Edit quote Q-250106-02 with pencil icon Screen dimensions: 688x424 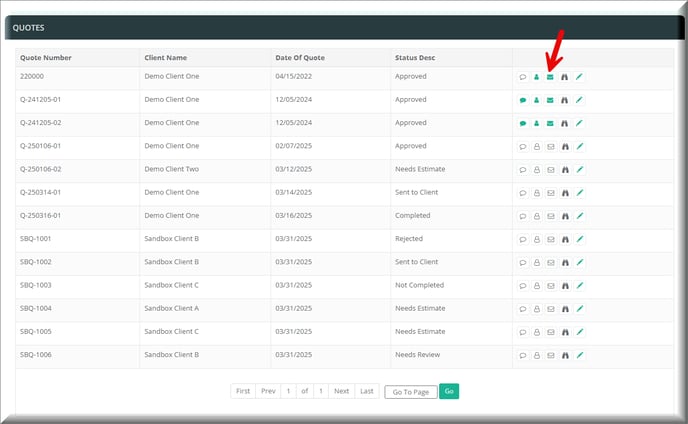pos(578,170)
